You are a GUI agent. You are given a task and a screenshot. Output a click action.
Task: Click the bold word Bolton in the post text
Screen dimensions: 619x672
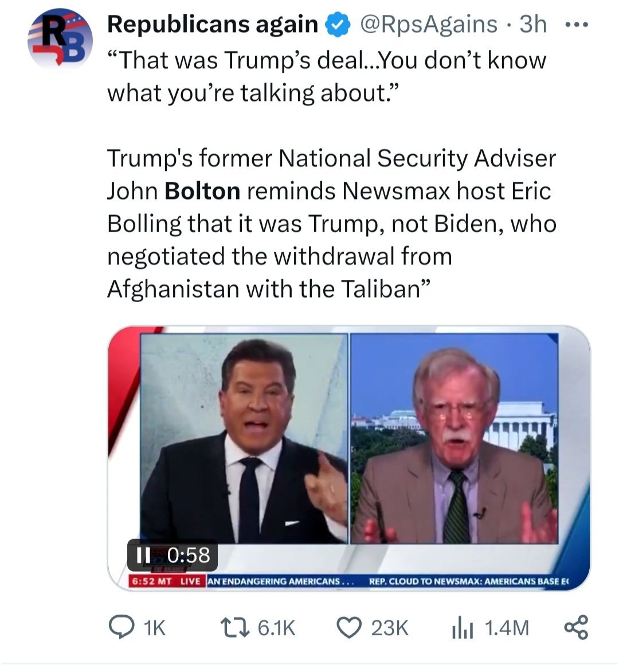(202, 191)
